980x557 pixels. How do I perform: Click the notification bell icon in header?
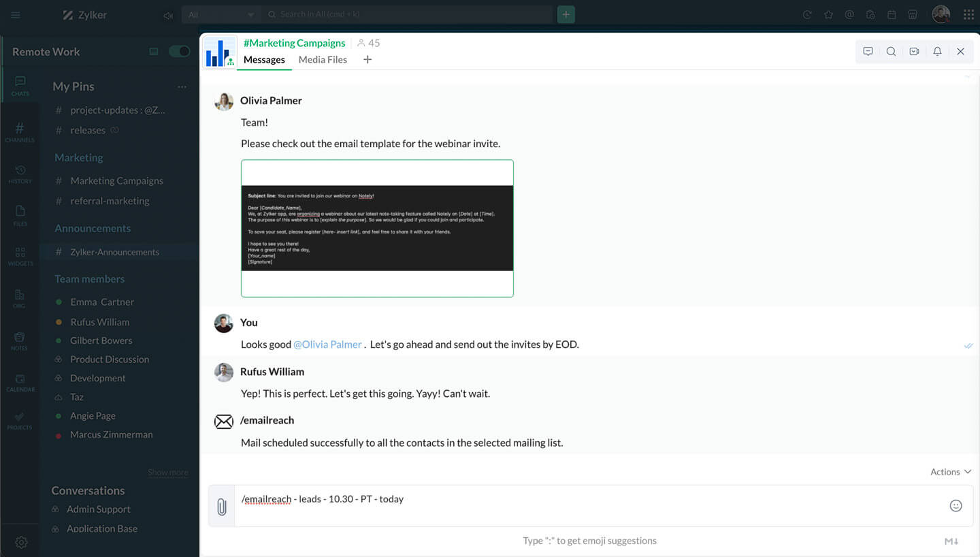click(x=937, y=52)
